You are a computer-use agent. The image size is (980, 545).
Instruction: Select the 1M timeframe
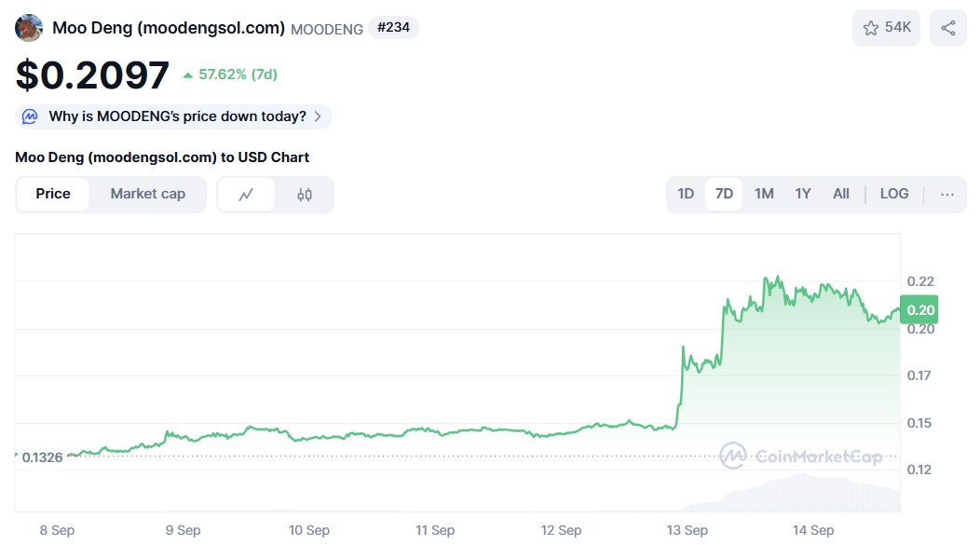[x=763, y=194]
